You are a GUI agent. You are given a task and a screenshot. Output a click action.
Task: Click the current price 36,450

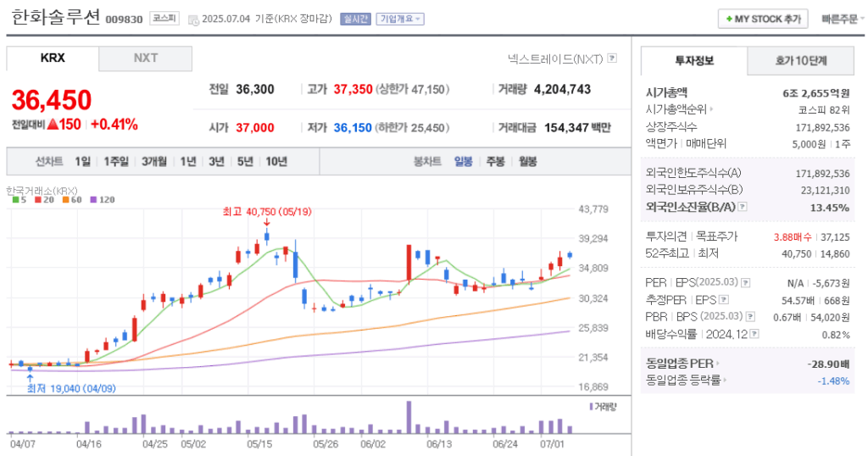pyautogui.click(x=52, y=100)
